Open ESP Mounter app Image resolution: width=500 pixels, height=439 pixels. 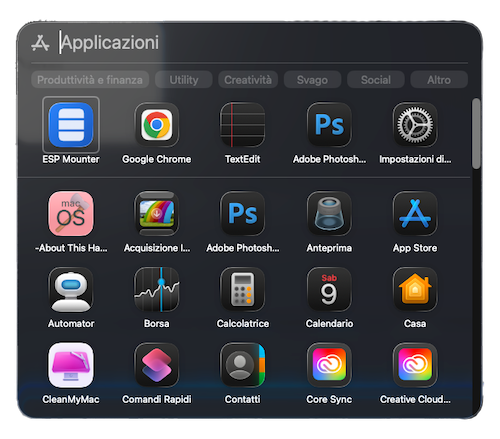(x=71, y=125)
